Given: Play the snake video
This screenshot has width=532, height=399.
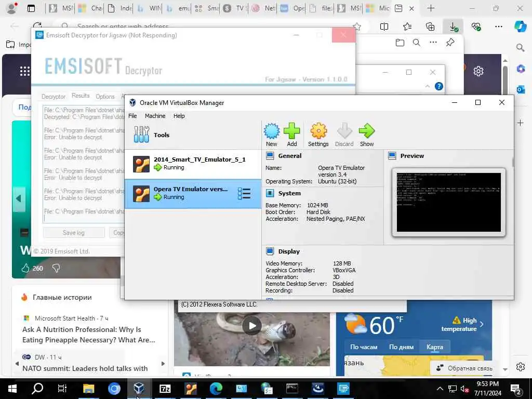Looking at the screenshot, I should pyautogui.click(x=252, y=326).
